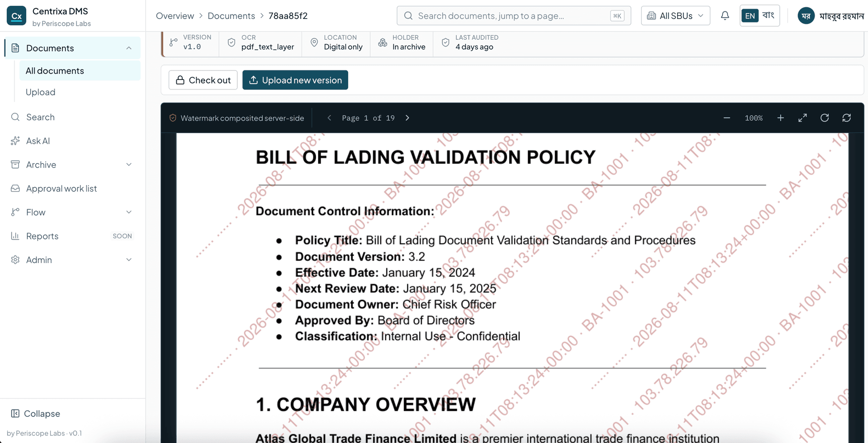Open Reports from sidebar
The width and height of the screenshot is (868, 443).
72,236
